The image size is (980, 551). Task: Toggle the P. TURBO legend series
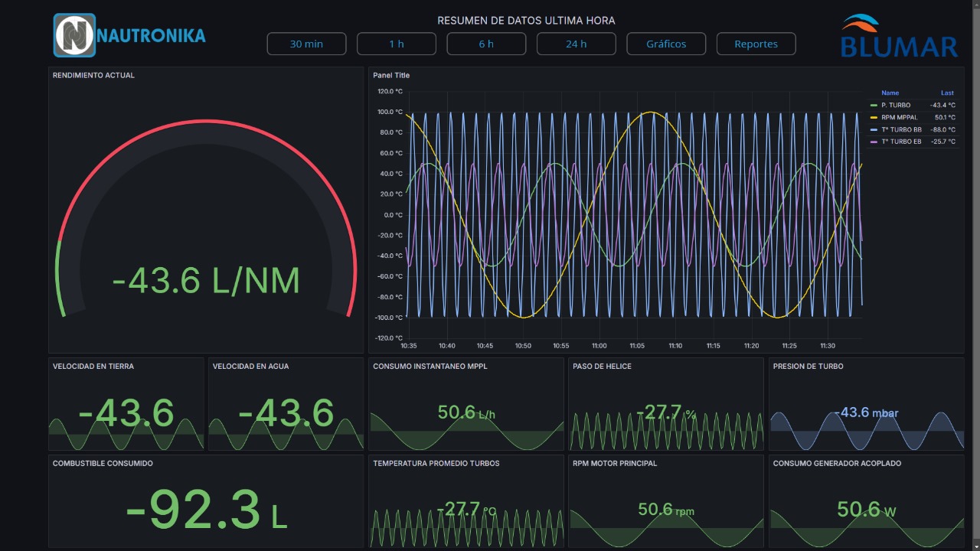tap(896, 105)
